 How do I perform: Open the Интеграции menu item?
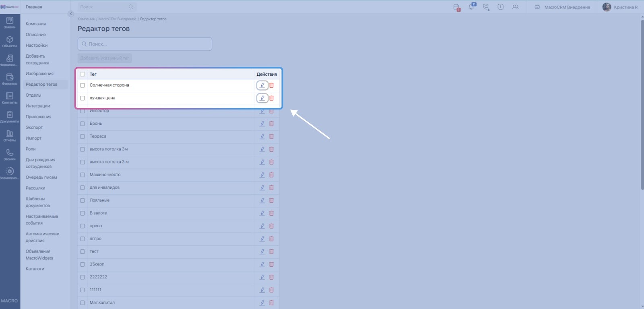(38, 106)
